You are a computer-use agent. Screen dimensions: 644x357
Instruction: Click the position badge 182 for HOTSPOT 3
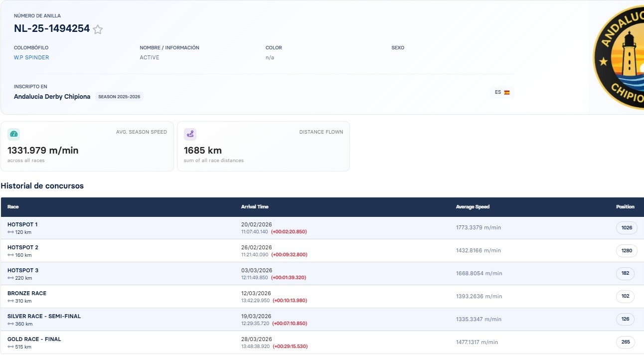625,274
